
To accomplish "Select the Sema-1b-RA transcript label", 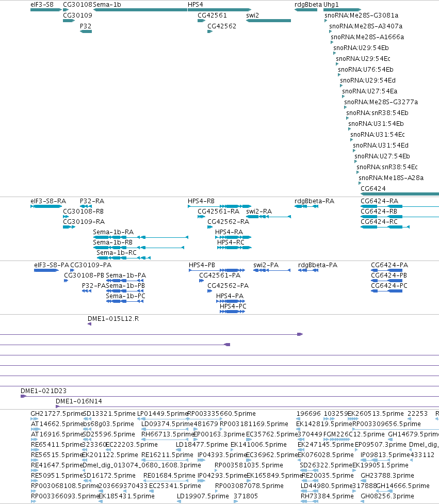I will [x=113, y=232].
